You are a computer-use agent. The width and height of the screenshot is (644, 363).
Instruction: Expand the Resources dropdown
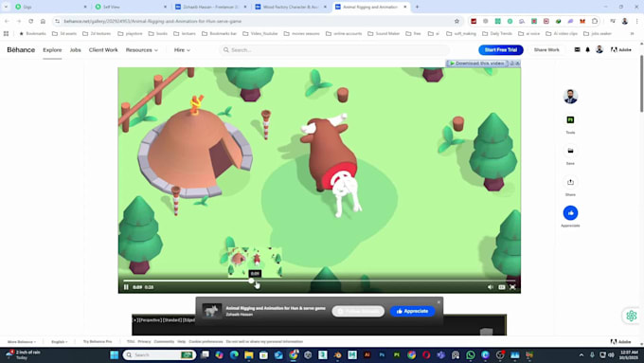coord(142,49)
